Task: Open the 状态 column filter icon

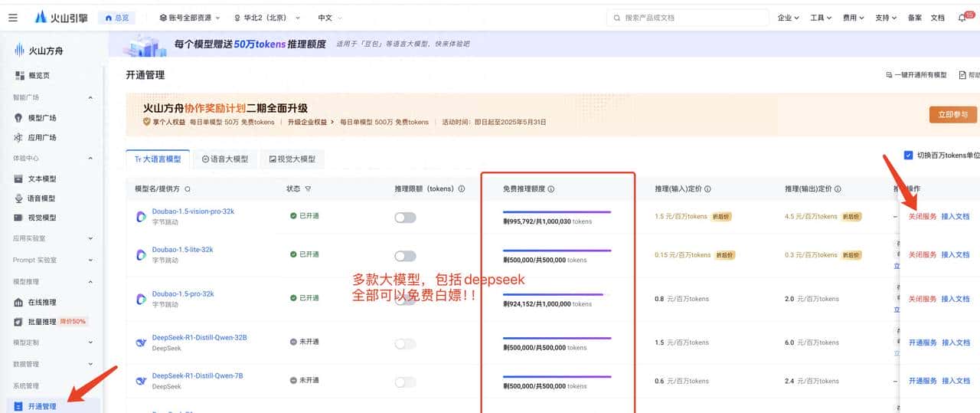Action: click(x=308, y=189)
